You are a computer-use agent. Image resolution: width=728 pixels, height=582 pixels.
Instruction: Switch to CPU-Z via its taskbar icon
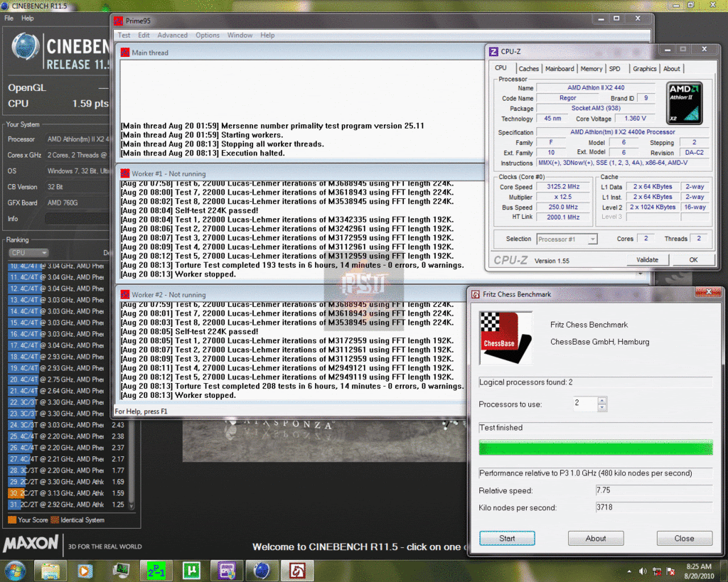[x=227, y=571]
